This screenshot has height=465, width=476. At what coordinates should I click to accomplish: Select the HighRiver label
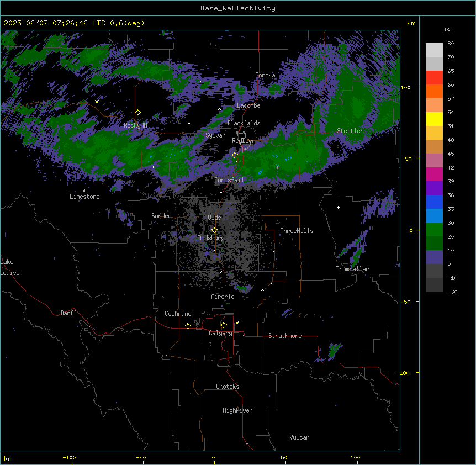[237, 410]
